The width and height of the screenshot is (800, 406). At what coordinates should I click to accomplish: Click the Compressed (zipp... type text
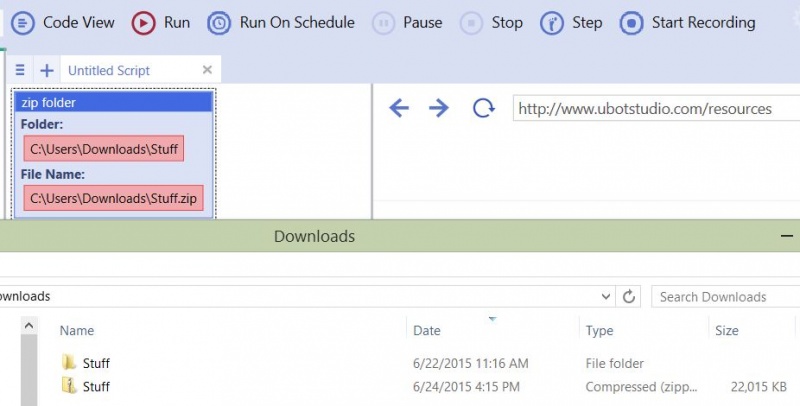coord(641,387)
